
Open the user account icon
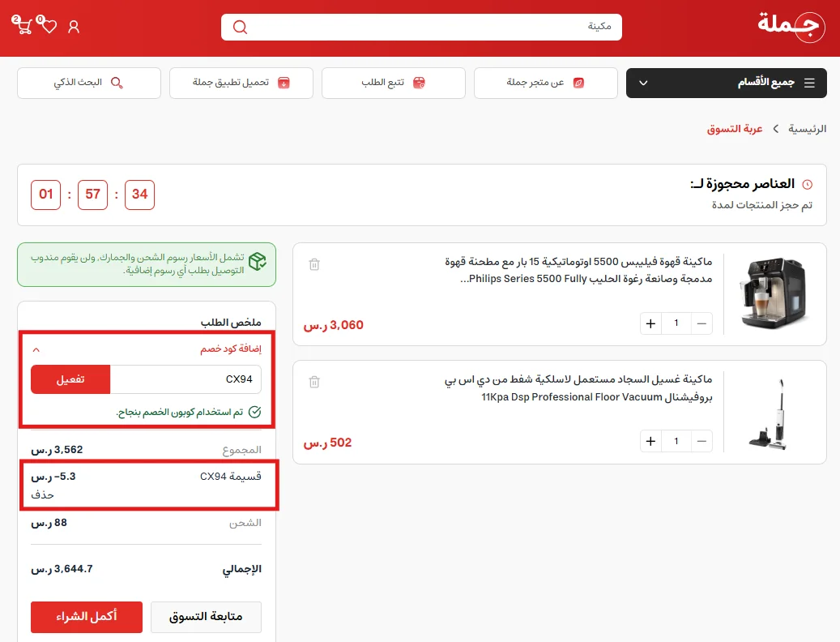(x=74, y=27)
